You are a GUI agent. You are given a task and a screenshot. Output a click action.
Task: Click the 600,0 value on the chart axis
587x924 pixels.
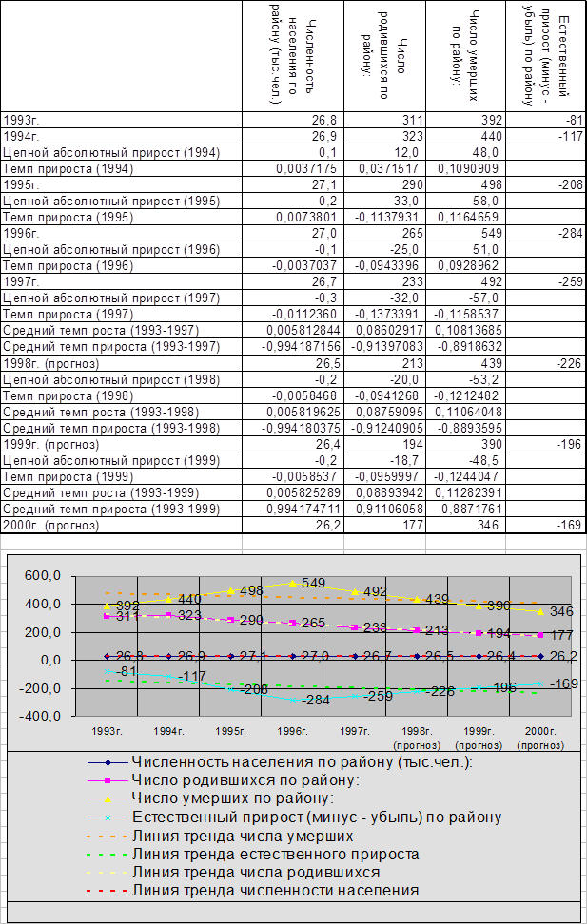[42, 576]
